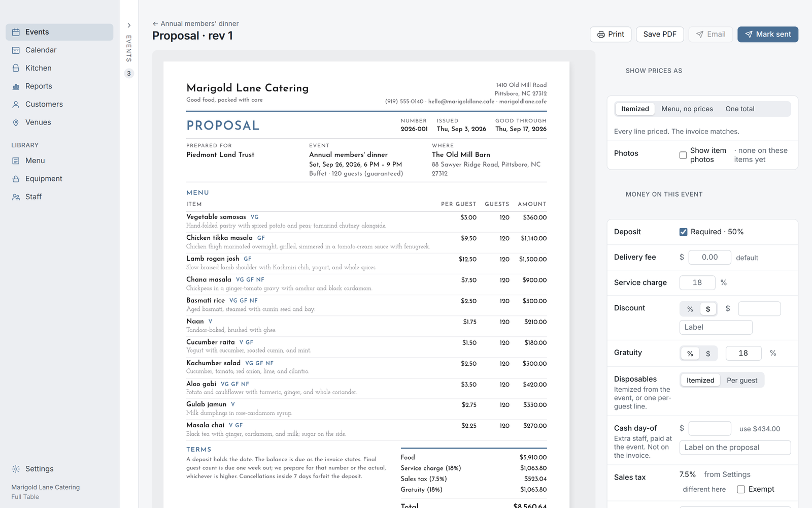Viewport: 812px width, 508px height.
Task: Click the paper plane icon on Email
Action: 700,35
